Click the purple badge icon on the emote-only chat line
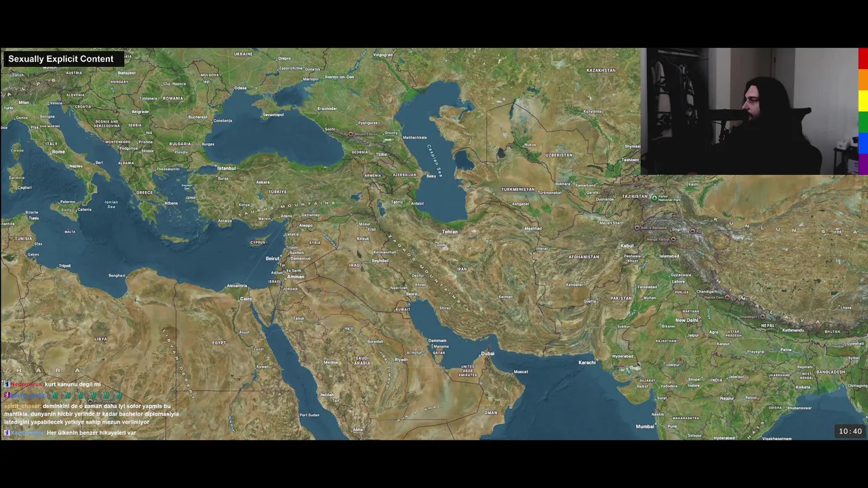The image size is (868, 488). [x=6, y=395]
